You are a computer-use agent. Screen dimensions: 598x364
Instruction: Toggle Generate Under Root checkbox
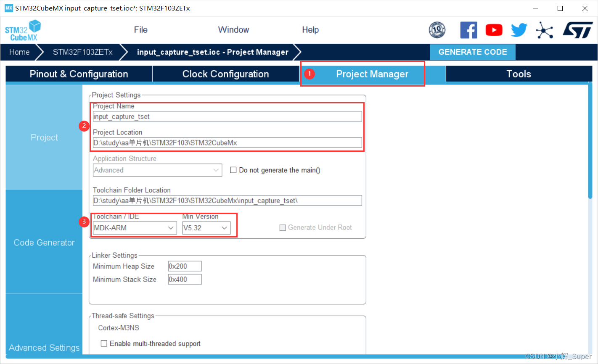pyautogui.click(x=283, y=227)
